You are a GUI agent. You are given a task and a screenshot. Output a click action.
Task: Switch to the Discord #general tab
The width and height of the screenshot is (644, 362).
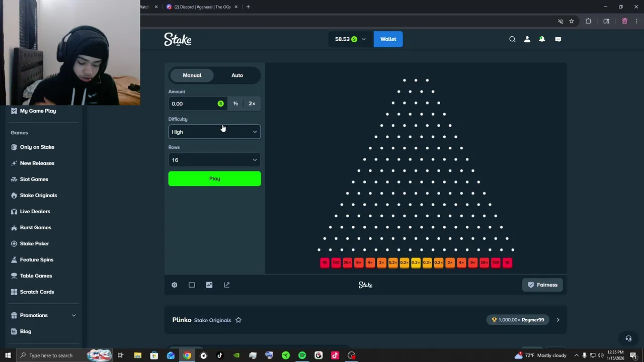click(202, 7)
